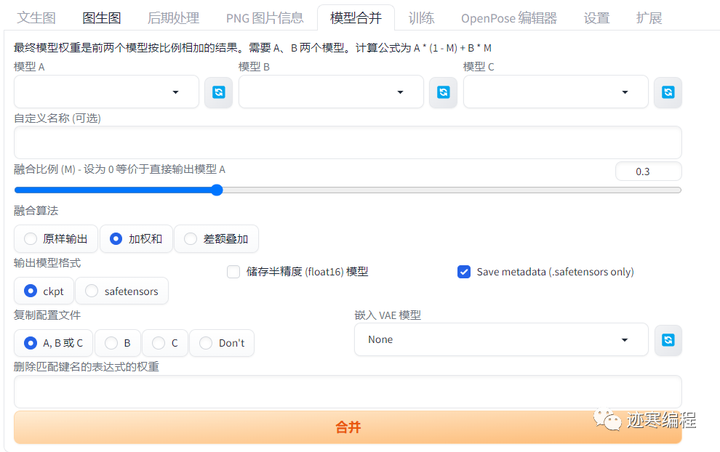Refresh the 嵌入 VAE 模型 list
Screen dimensions: 720x452
pos(668,340)
